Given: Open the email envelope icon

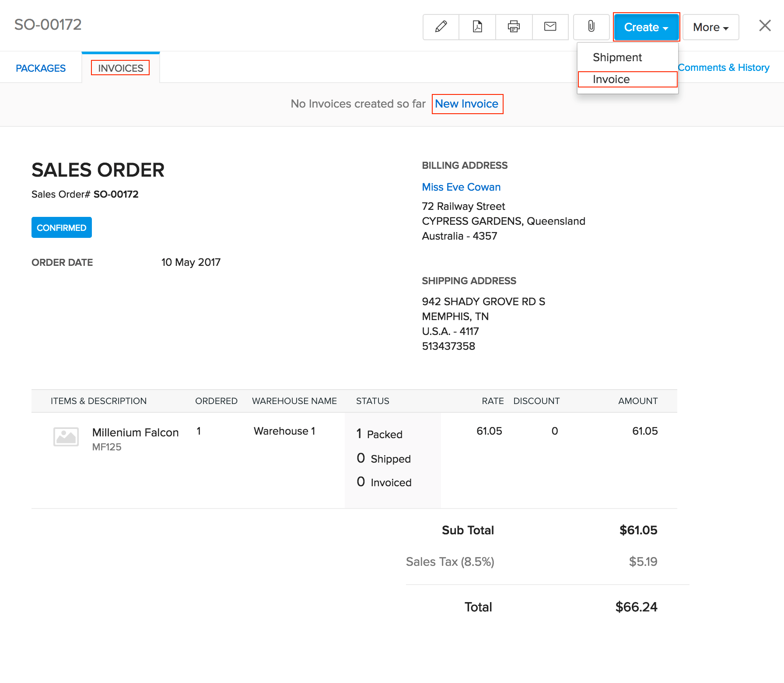Looking at the screenshot, I should tap(550, 27).
